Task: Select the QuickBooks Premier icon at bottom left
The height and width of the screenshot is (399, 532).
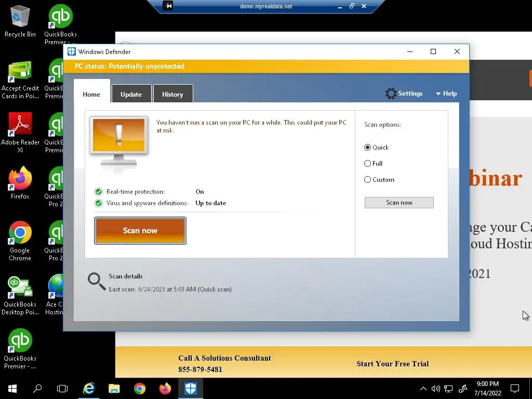Action: click(x=20, y=349)
